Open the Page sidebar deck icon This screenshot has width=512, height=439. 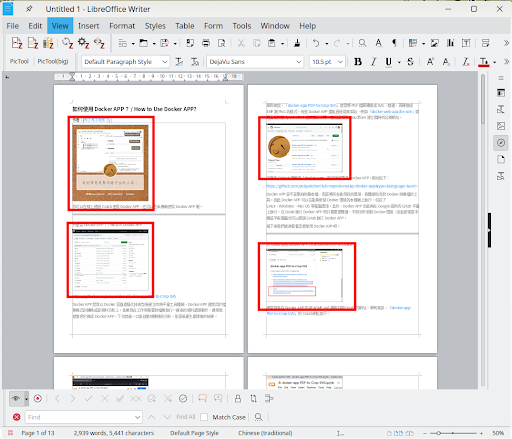pyautogui.click(x=501, y=159)
